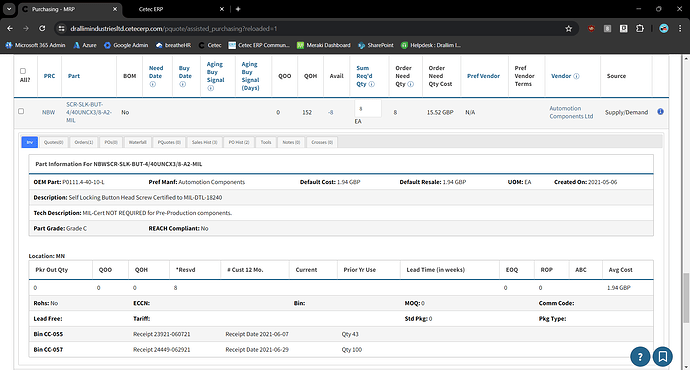Click the Sum Req'd Qty input field
This screenshot has height=370, width=690.
pos(368,109)
